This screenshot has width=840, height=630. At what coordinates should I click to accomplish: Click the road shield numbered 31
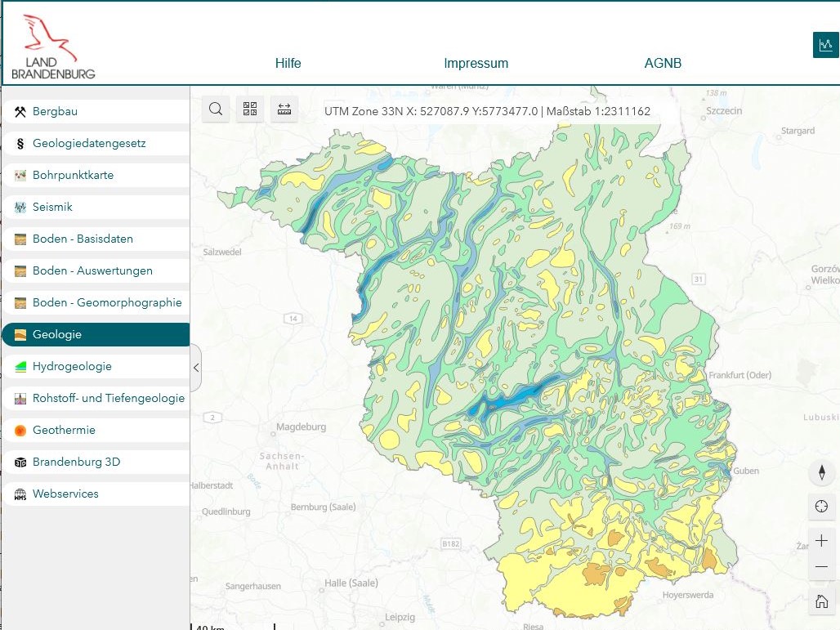pyautogui.click(x=698, y=279)
